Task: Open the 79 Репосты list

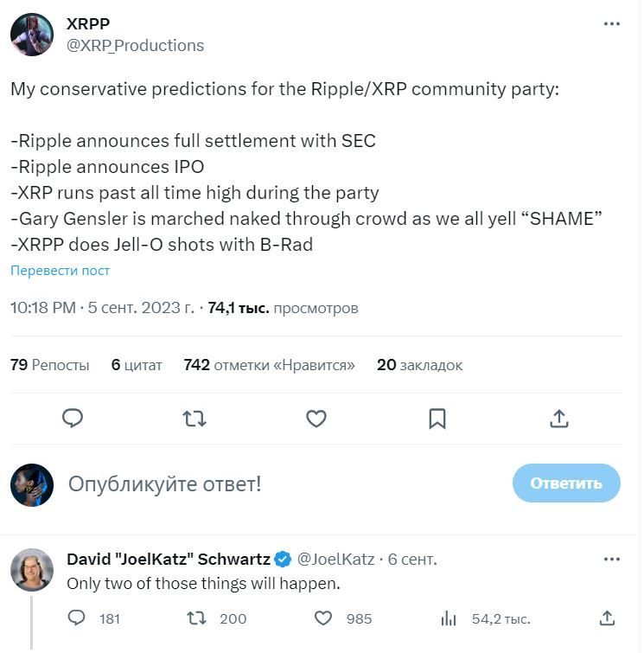Action: 50,365
